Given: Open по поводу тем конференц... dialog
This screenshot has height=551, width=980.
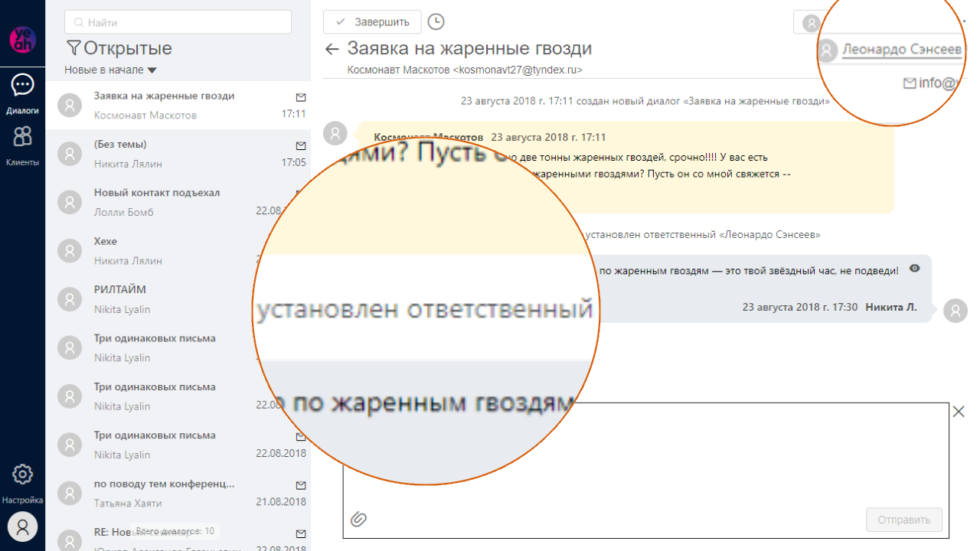Looking at the screenshot, I should pyautogui.click(x=178, y=493).
